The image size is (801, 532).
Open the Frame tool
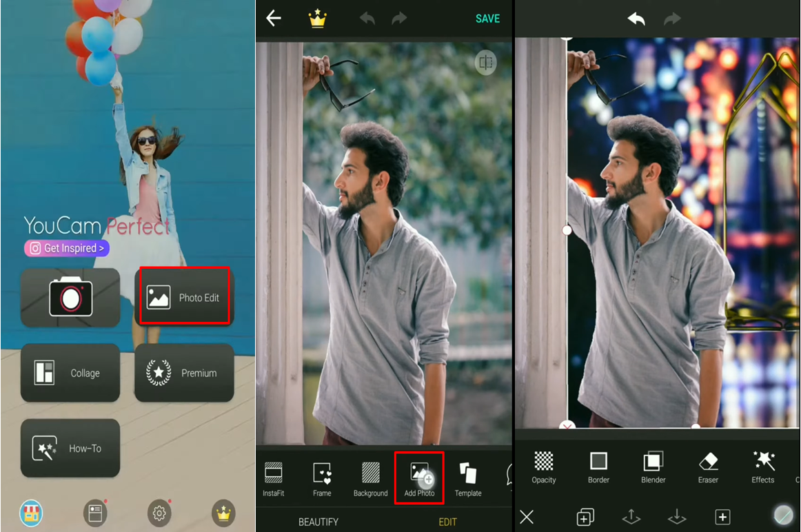pos(322,478)
